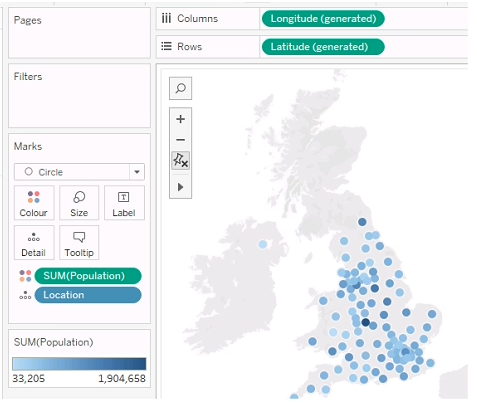Image resolution: width=477 pixels, height=403 pixels.
Task: Toggle the reset map pin icon
Action: pyautogui.click(x=180, y=160)
